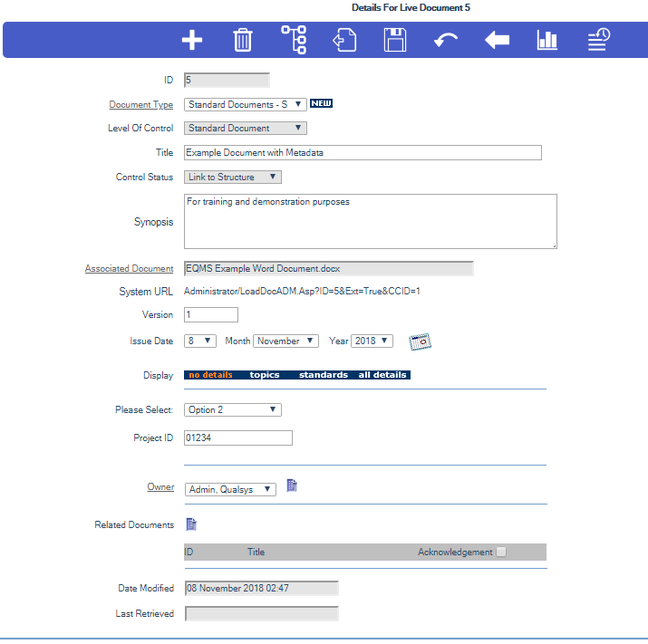
Task: Show the all details display tab
Action: pyautogui.click(x=382, y=375)
